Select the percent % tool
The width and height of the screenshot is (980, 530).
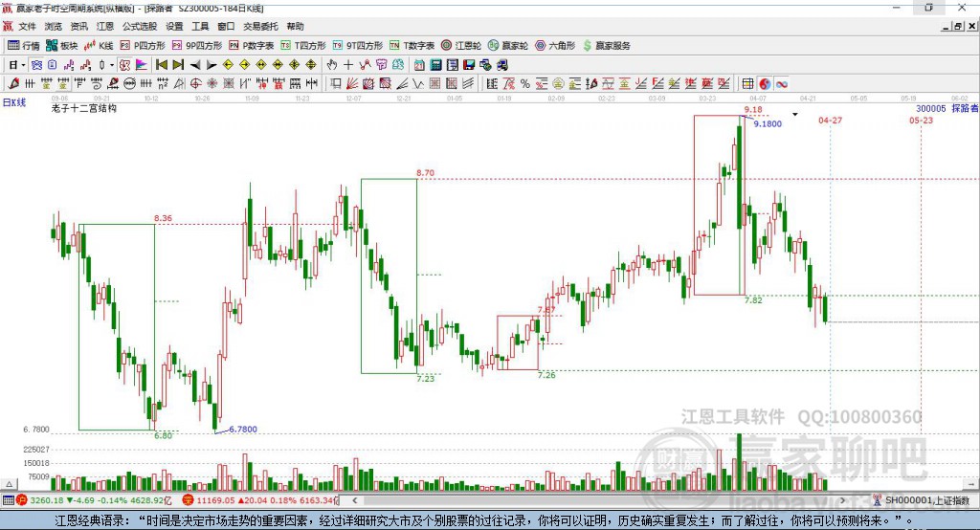point(525,84)
